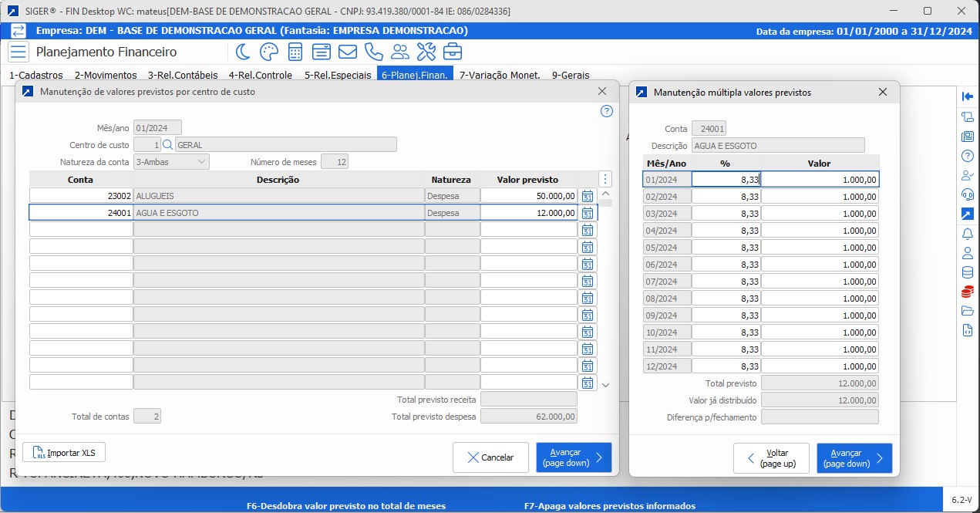This screenshot has width=980, height=513.
Task: Open the three-dot grid options menu
Action: pos(605,179)
